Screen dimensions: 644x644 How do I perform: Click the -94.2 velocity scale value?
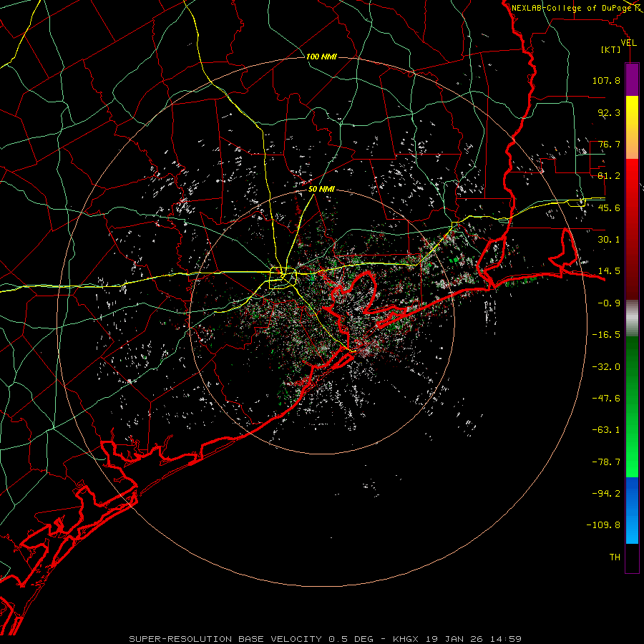point(606,494)
